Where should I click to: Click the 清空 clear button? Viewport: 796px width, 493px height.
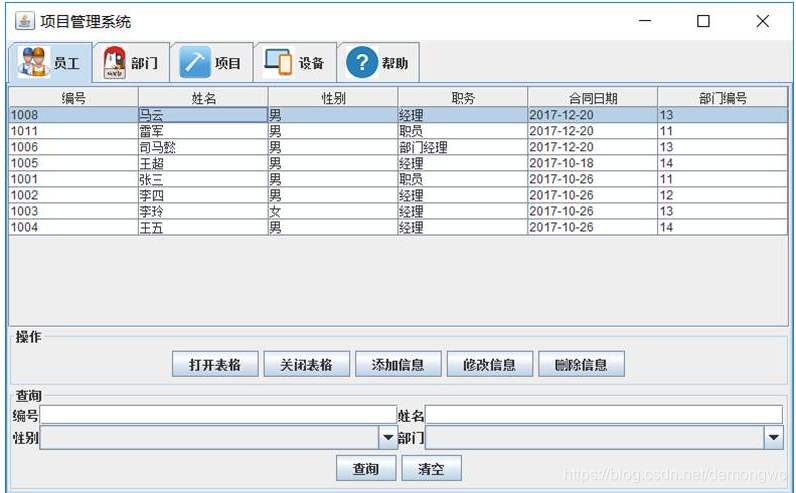point(432,468)
